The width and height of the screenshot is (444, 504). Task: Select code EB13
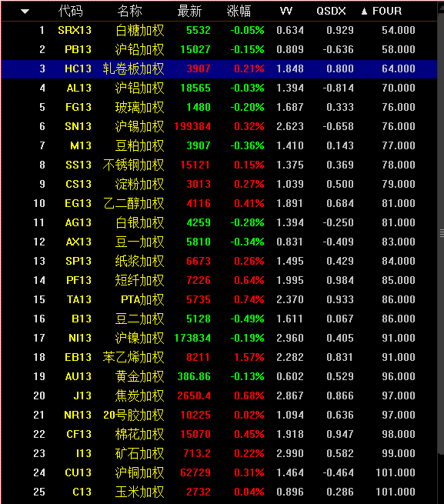coord(78,357)
